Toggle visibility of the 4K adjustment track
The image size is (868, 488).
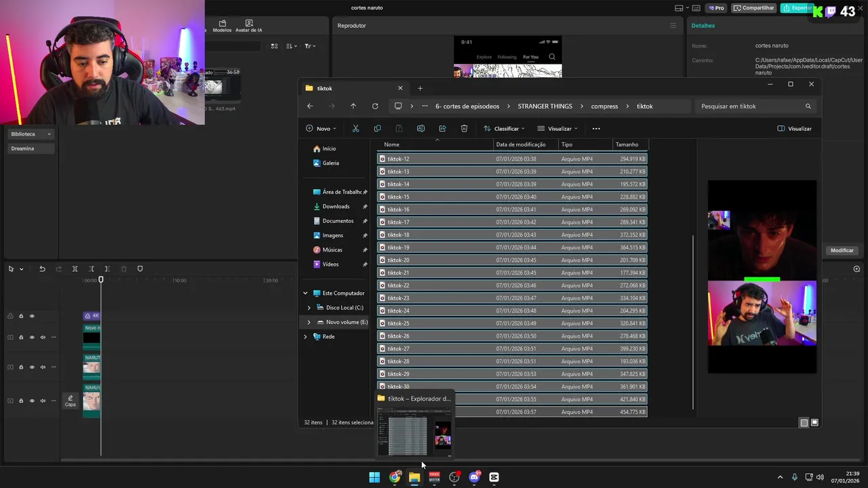pyautogui.click(x=32, y=316)
